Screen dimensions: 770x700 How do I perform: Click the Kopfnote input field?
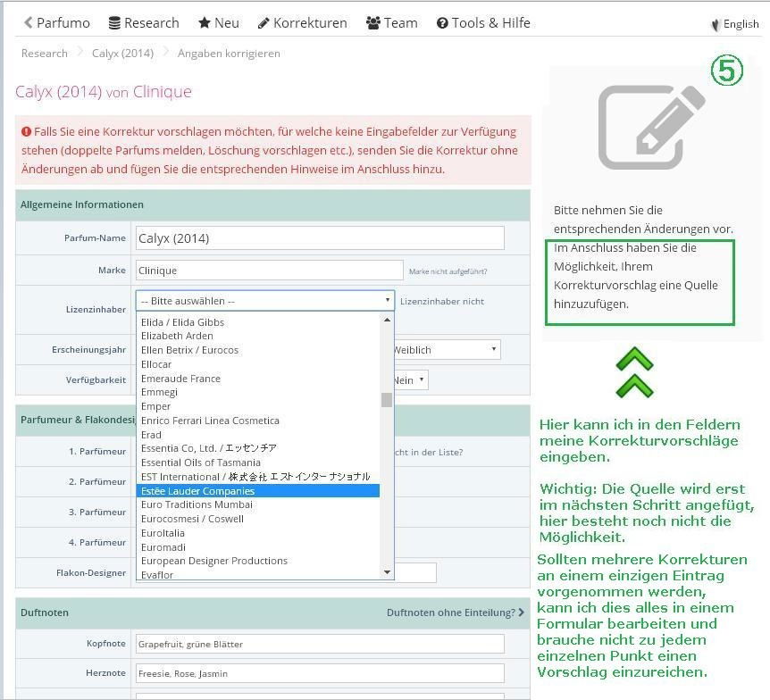pyautogui.click(x=320, y=644)
